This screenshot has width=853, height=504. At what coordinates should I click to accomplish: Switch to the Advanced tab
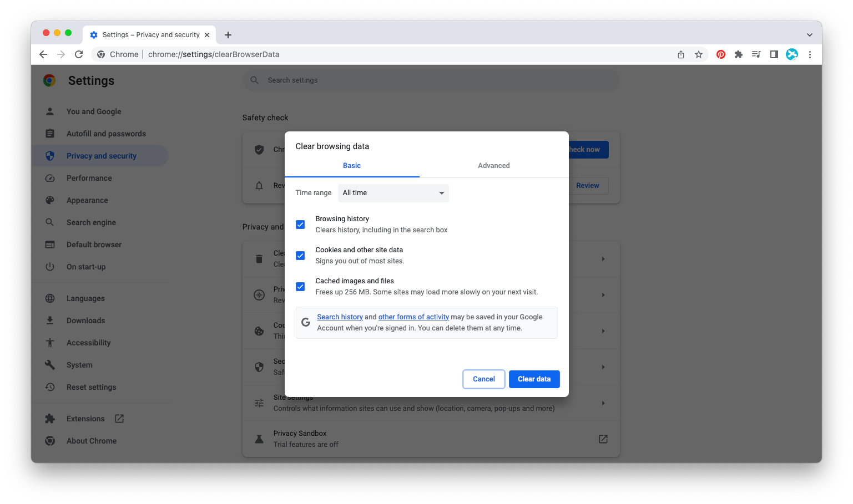click(x=494, y=166)
